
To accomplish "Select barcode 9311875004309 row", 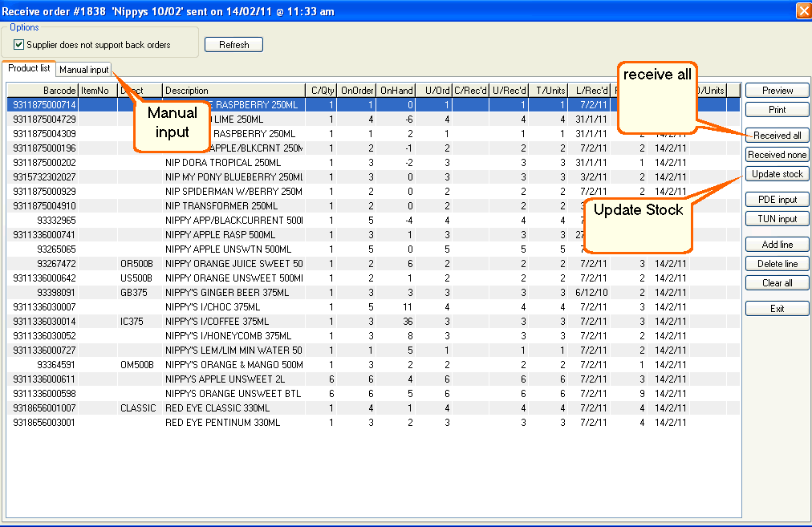I will (x=373, y=134).
